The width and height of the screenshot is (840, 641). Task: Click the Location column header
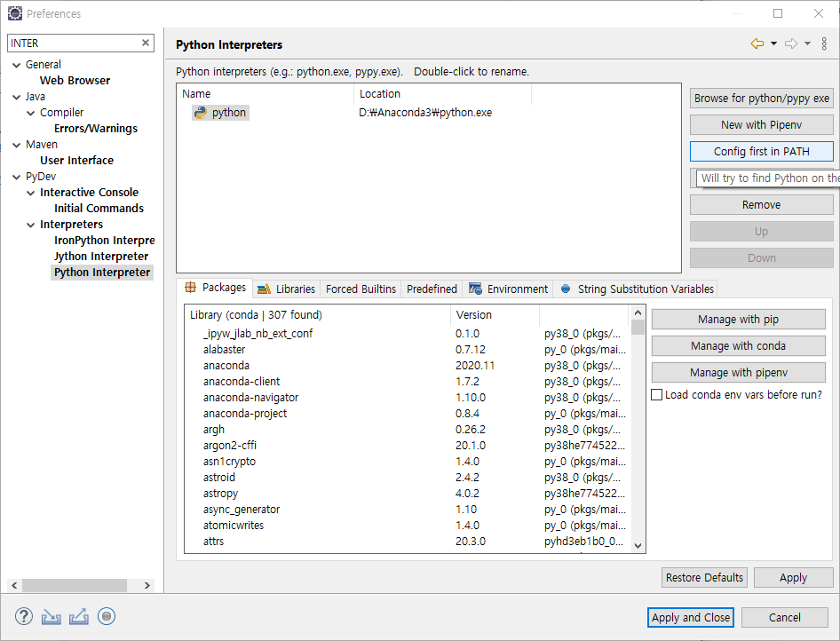pos(442,94)
